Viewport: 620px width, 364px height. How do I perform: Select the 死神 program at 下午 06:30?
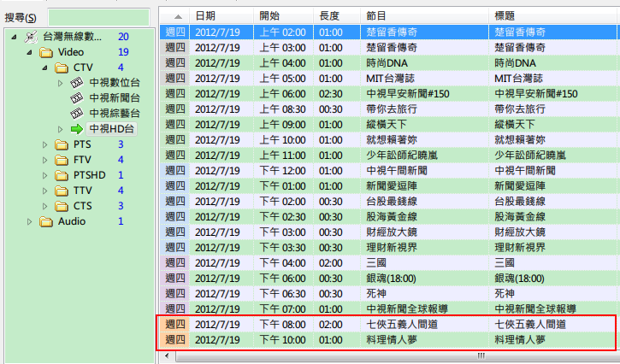tap(390, 294)
